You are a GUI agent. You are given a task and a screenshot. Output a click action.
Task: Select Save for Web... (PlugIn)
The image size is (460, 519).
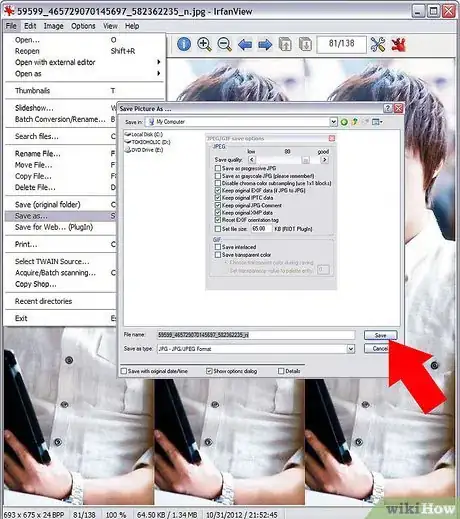pos(61,227)
